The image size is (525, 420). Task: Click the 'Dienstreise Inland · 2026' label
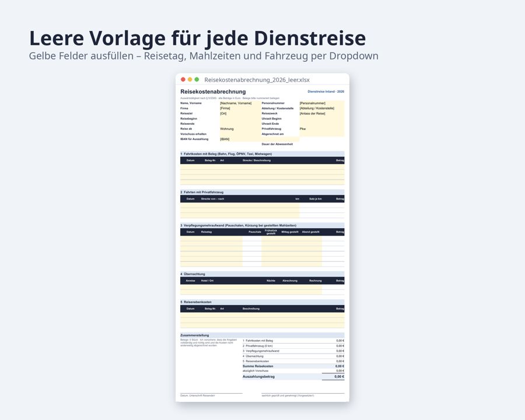pos(325,92)
